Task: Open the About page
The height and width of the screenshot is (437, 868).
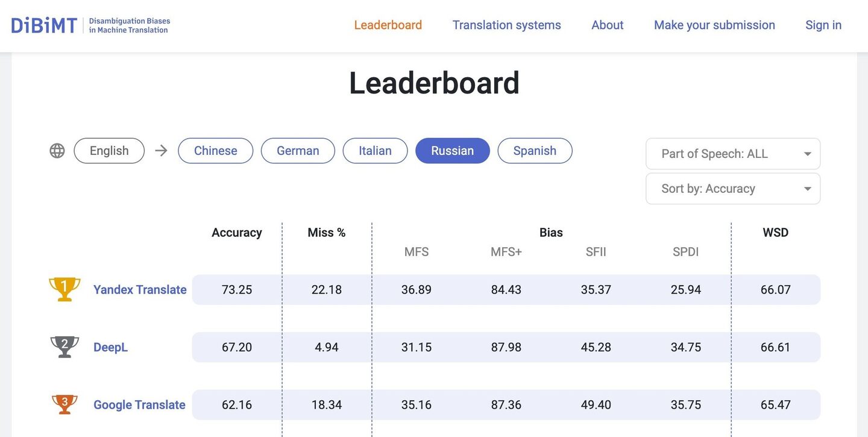Action: (608, 25)
